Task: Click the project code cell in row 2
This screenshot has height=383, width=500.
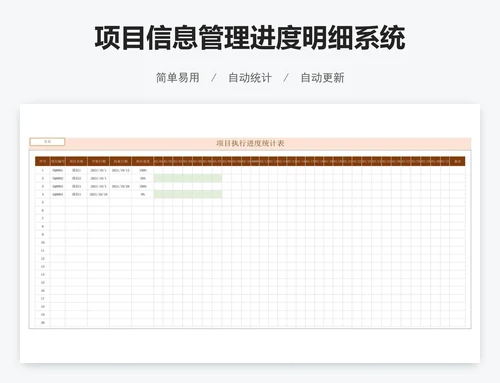Action: tap(58, 178)
